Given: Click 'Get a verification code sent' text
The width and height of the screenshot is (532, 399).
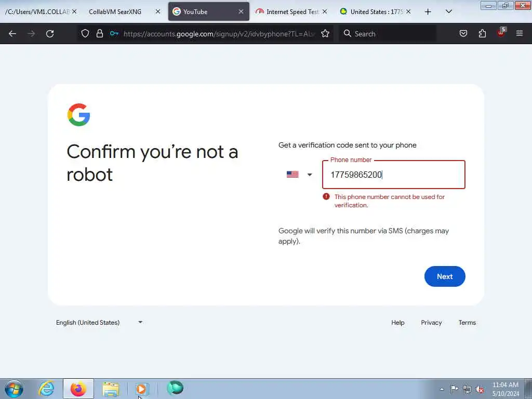Looking at the screenshot, I should click(x=347, y=145).
